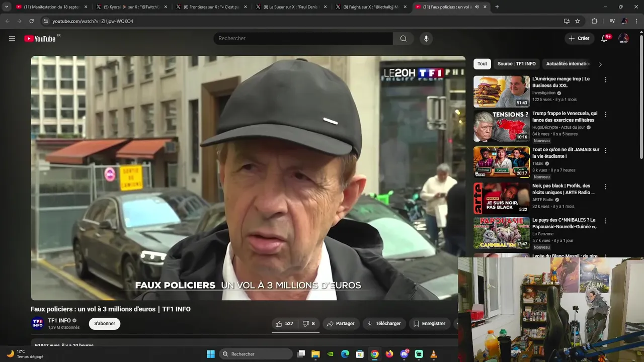Open Papouasie-Nouvelle-Guinée video thumbnail
This screenshot has width=644, height=362.
coord(502,233)
